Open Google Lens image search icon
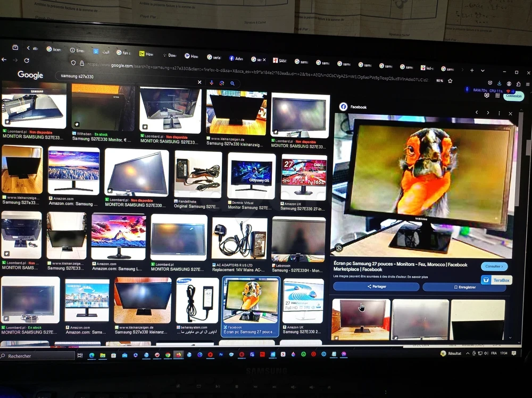Screen dimensions: 532x398 (x=222, y=83)
